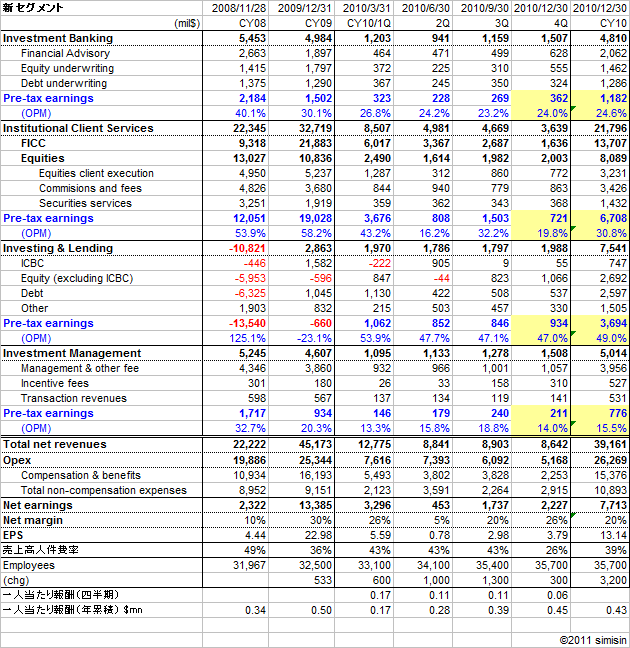This screenshot has width=630, height=648.
Task: Select the Equity (excluding ICBC) label
Action: (77, 278)
